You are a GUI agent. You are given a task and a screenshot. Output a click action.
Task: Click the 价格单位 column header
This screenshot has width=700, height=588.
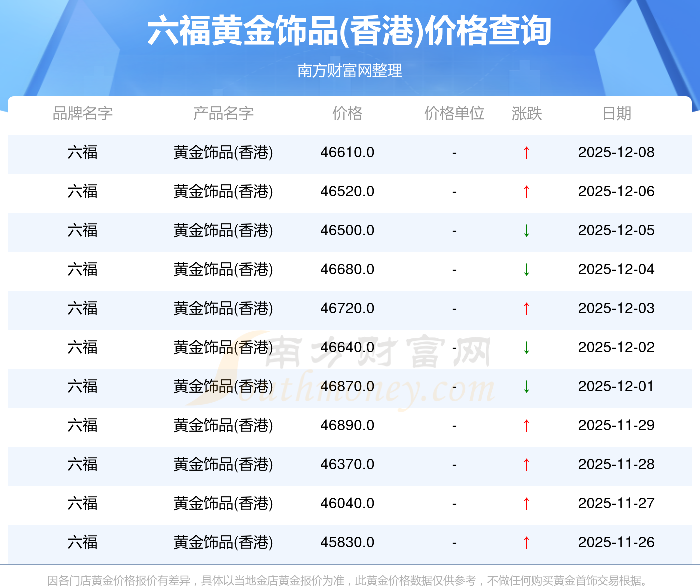pyautogui.click(x=454, y=114)
